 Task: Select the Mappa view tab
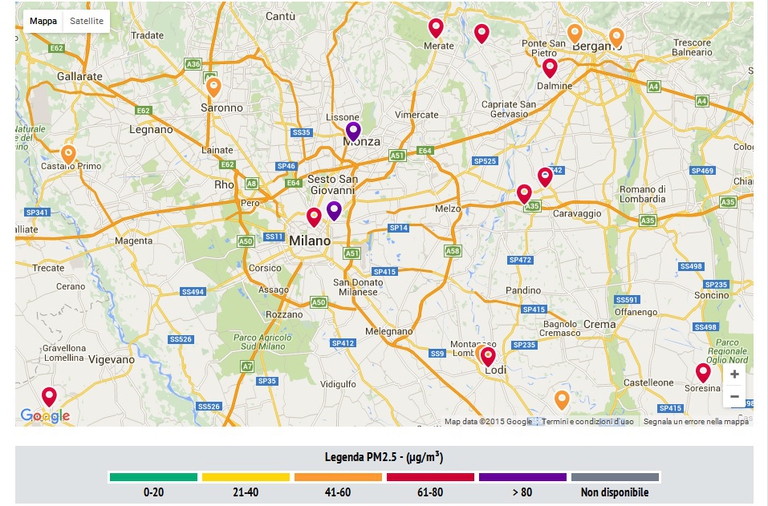43,20
